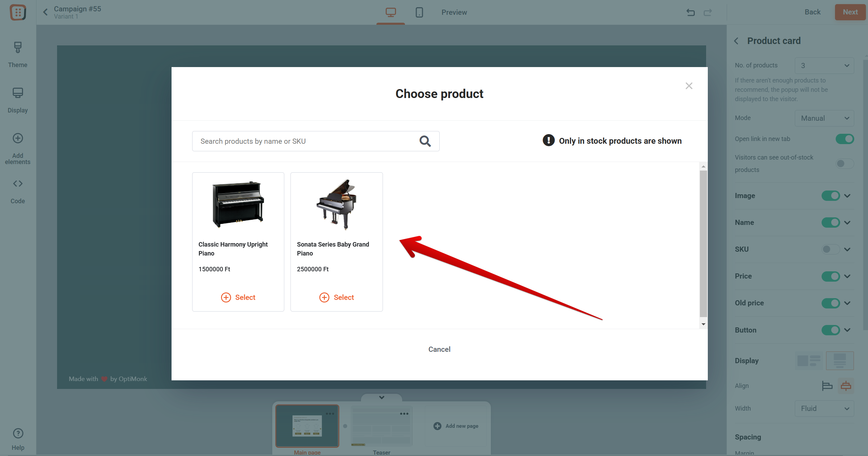Toggle Open link in new tab
Viewport: 868px width, 456px height.
844,139
